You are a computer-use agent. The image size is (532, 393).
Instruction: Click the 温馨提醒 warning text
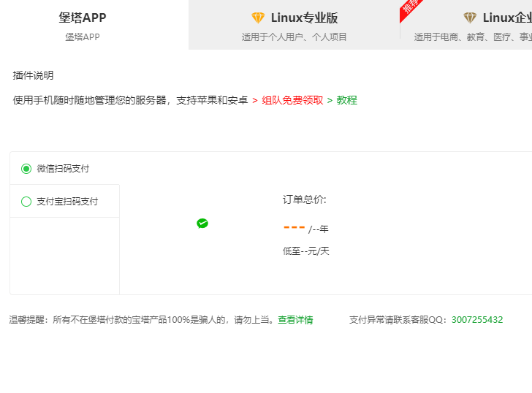(142, 320)
